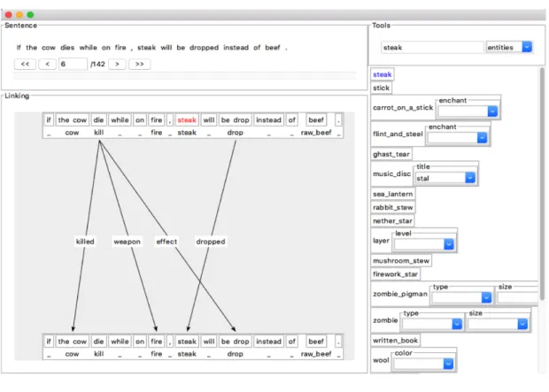Select the zombie entity
Viewport: 549px width, 392px height.
click(x=385, y=320)
